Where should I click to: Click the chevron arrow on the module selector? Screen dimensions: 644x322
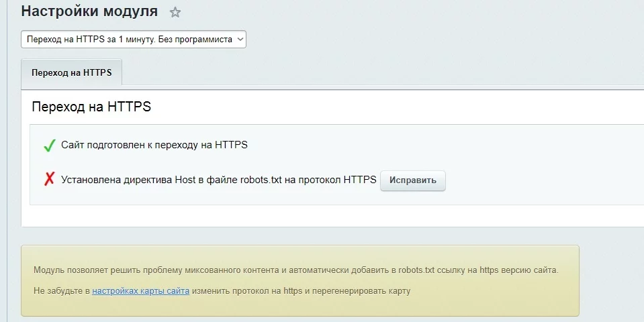point(240,40)
